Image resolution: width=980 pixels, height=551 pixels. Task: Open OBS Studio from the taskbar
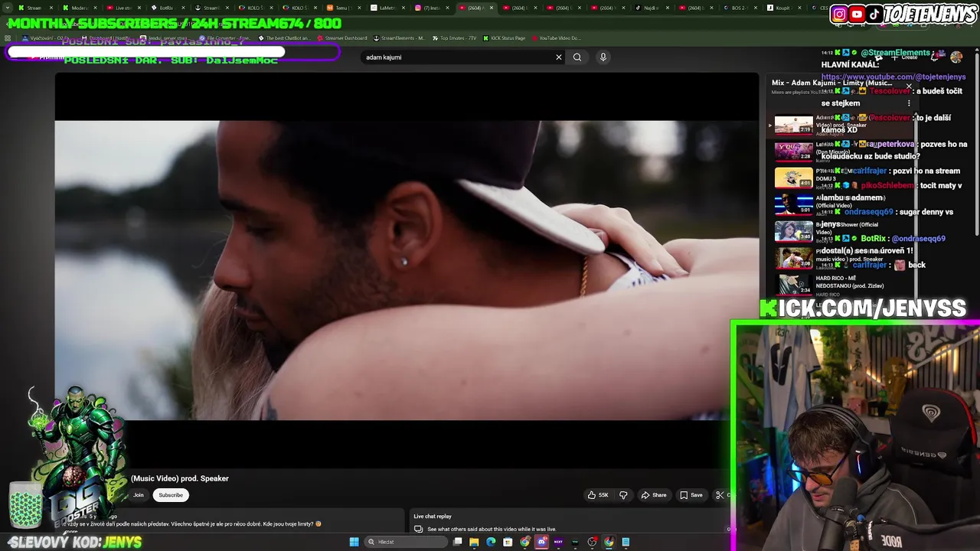[x=592, y=542]
